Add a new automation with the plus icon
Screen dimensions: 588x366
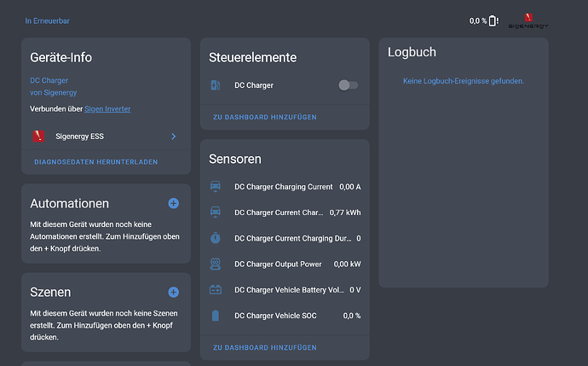pyautogui.click(x=173, y=203)
